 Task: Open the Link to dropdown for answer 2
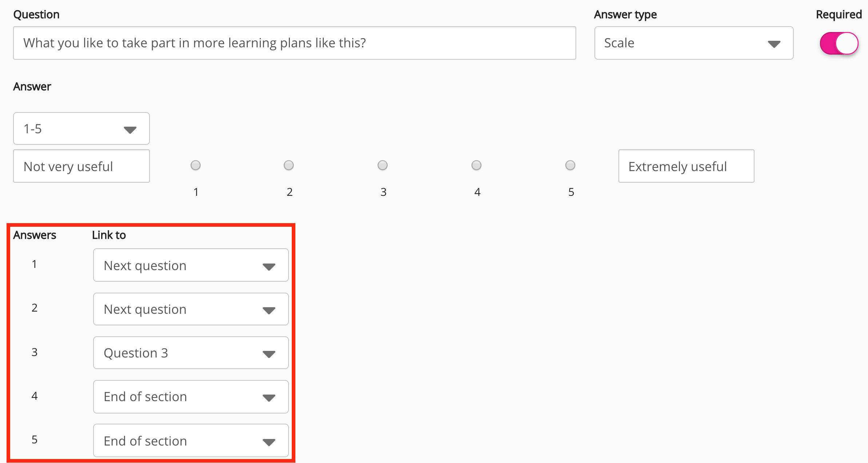(191, 309)
